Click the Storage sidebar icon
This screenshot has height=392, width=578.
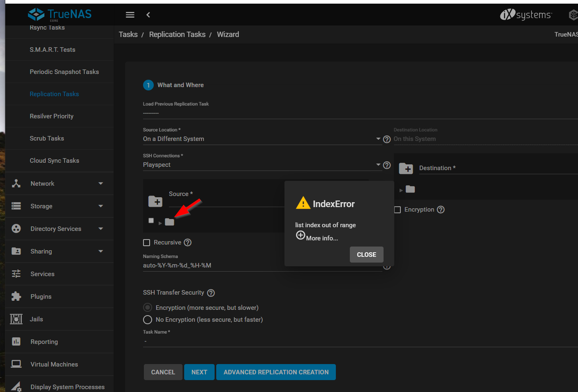coord(16,206)
